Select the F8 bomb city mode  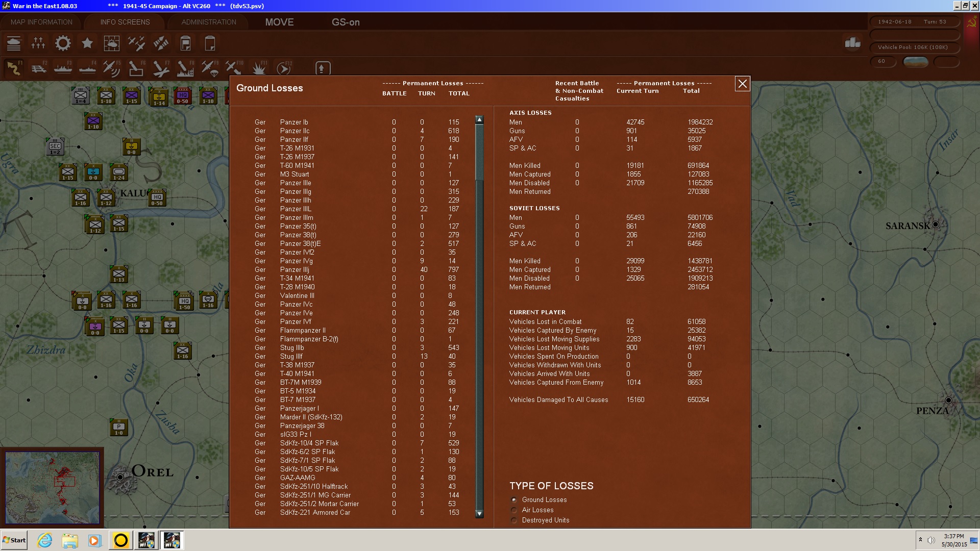tap(185, 68)
